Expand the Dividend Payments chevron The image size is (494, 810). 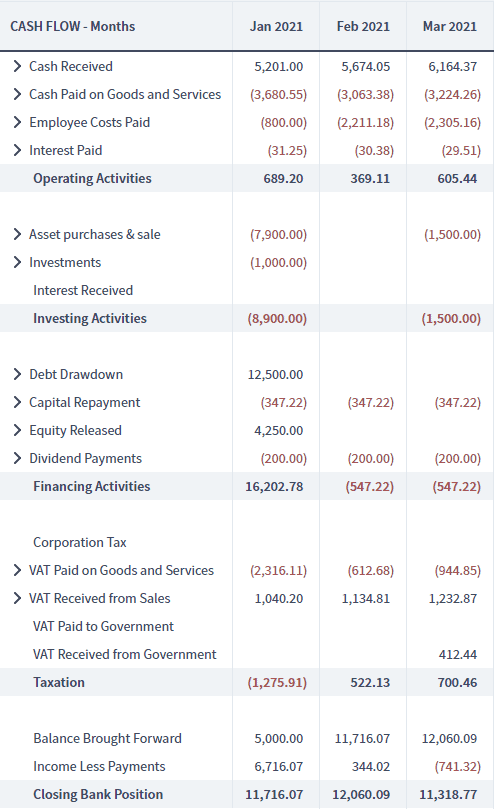(x=17, y=458)
